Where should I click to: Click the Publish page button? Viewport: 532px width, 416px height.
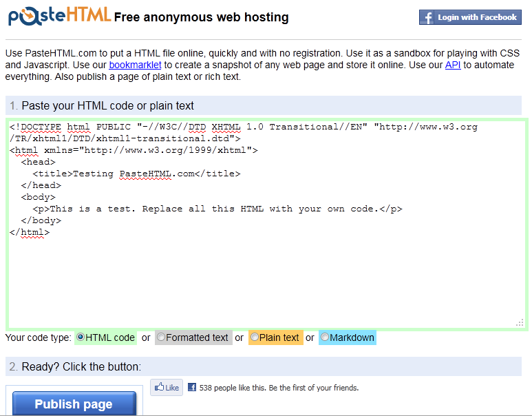pyautogui.click(x=74, y=404)
